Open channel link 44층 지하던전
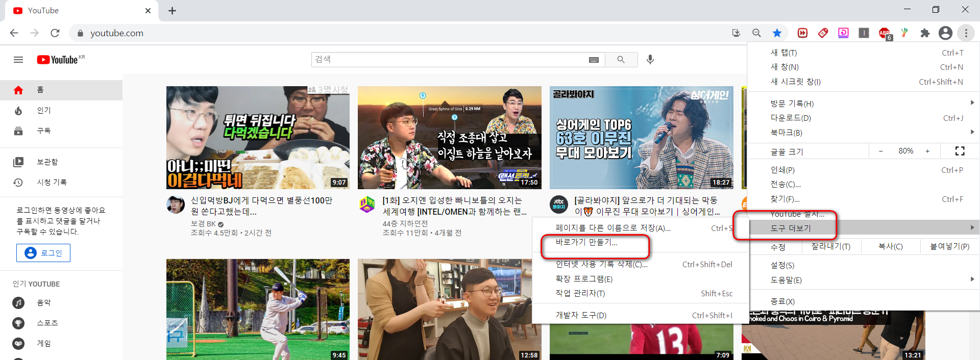Screen dimensions: 980x360 point(405,224)
